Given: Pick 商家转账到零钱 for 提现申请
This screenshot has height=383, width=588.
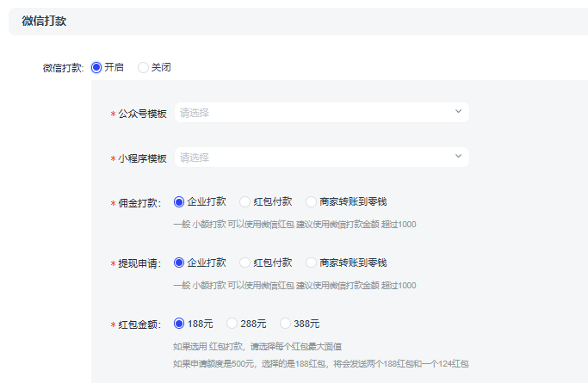Looking at the screenshot, I should [x=312, y=263].
